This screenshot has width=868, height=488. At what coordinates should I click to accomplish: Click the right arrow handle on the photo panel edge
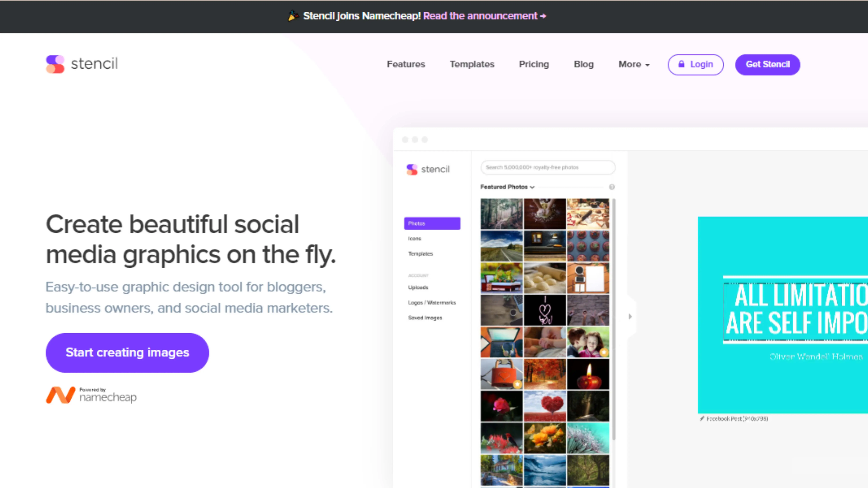pyautogui.click(x=630, y=317)
